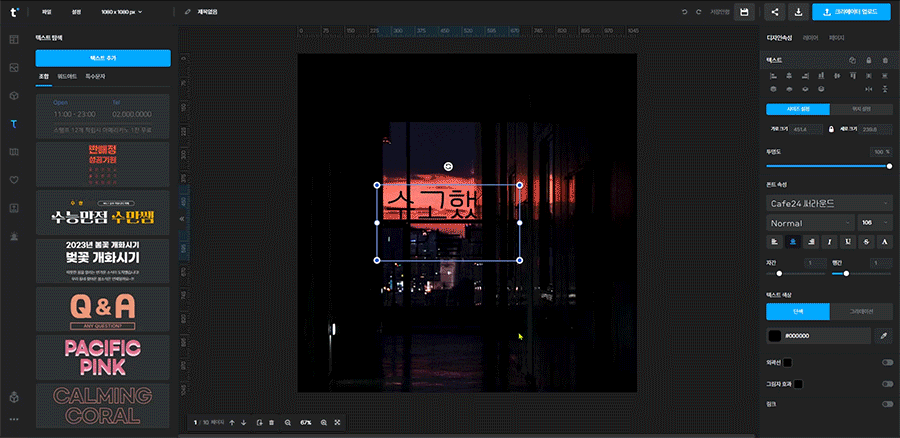Click the aspect ratio lock icon

[x=830, y=129]
